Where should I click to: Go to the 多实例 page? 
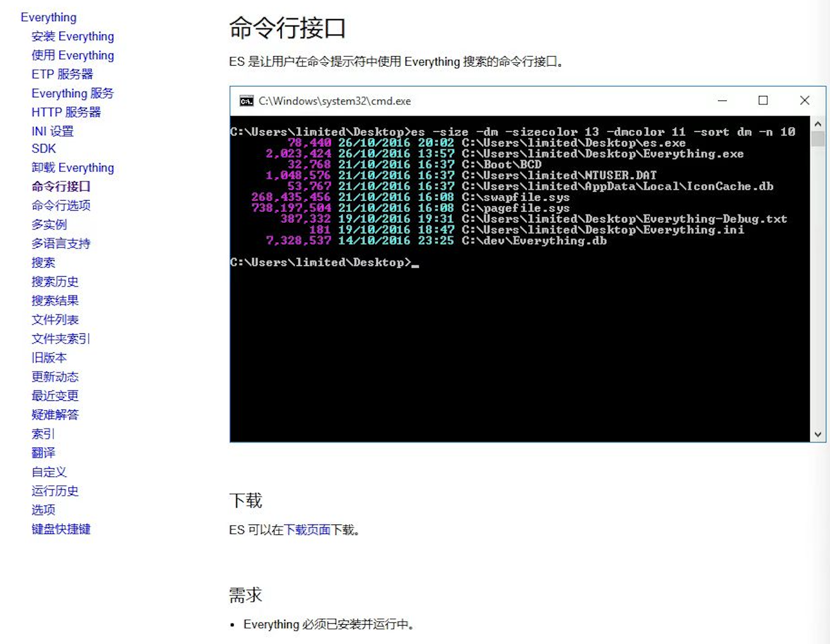pos(49,224)
